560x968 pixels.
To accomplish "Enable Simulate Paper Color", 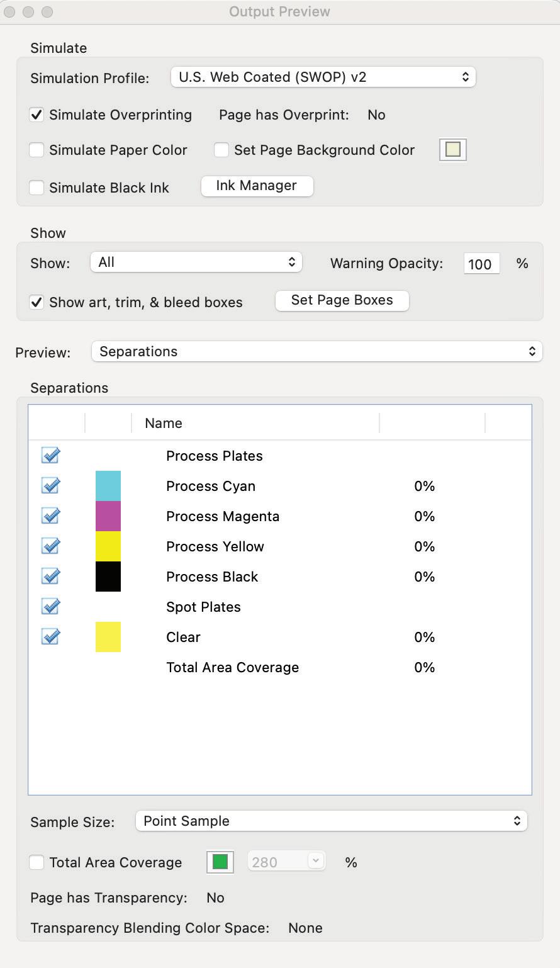I will (x=36, y=150).
